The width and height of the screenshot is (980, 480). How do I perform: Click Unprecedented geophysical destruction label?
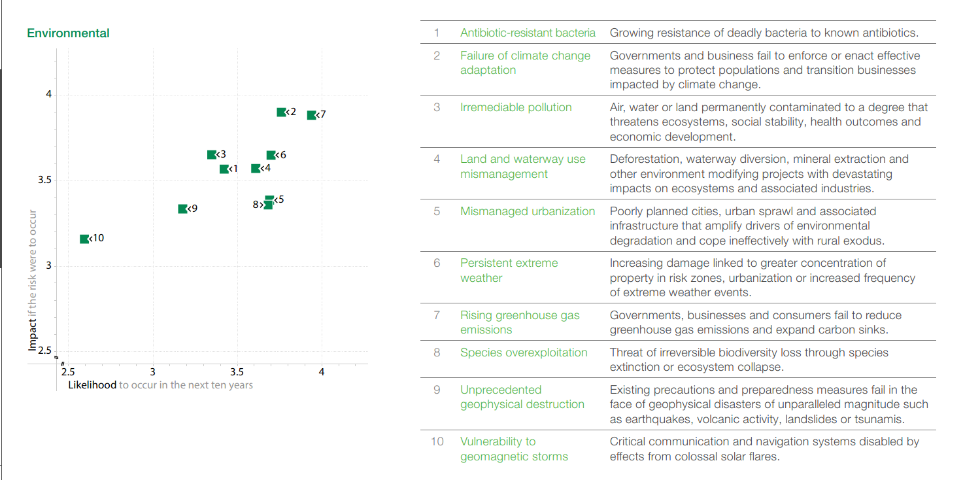(x=522, y=397)
